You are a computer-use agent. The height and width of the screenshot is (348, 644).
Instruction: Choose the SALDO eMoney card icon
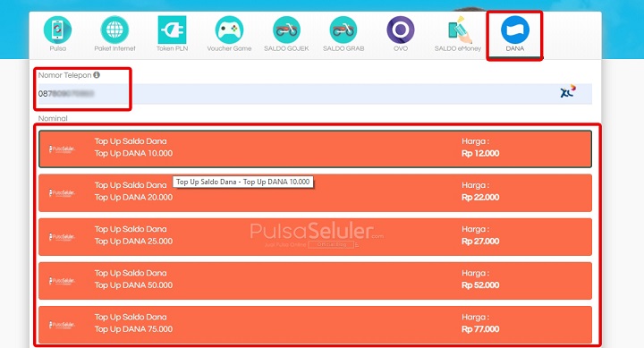tap(460, 30)
